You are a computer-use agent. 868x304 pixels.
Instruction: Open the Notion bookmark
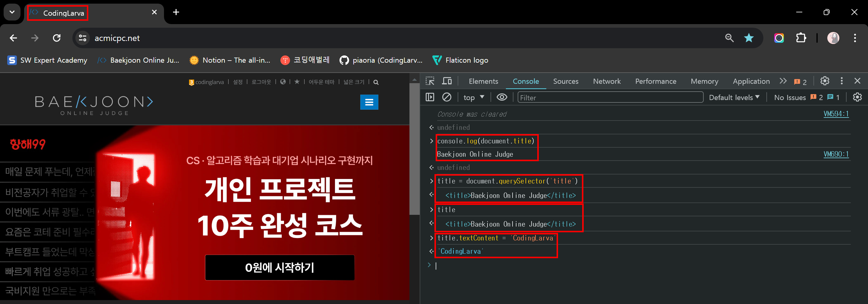coord(230,60)
